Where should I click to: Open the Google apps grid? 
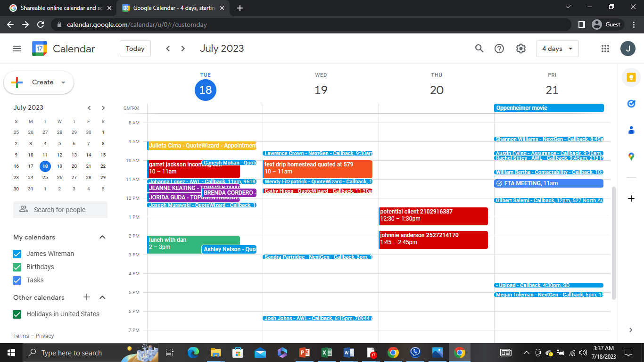pos(606,49)
